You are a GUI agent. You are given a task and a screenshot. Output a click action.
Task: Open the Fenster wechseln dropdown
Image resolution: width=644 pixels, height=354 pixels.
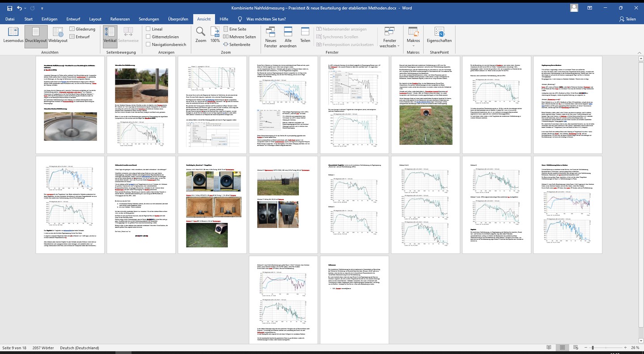click(x=390, y=46)
